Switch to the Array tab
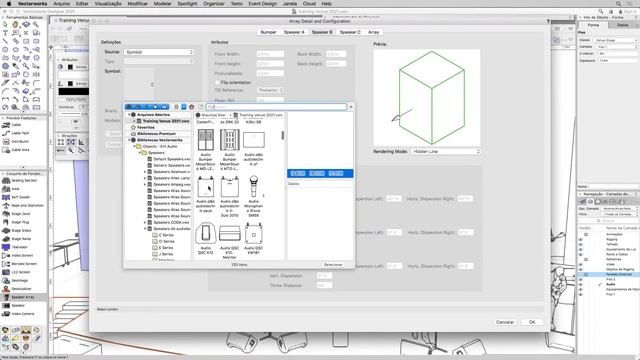The height and width of the screenshot is (360, 640). [x=373, y=32]
